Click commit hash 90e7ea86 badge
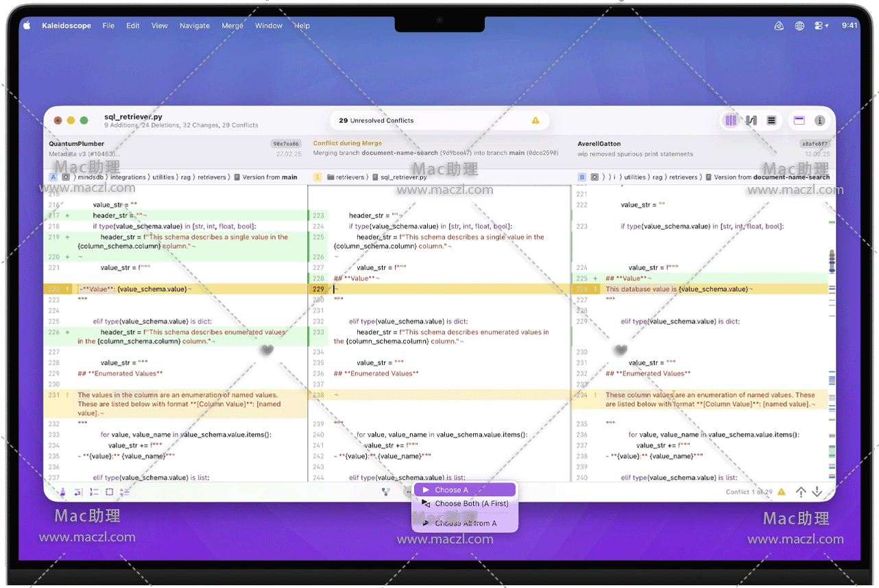This screenshot has width=879, height=588. click(286, 144)
